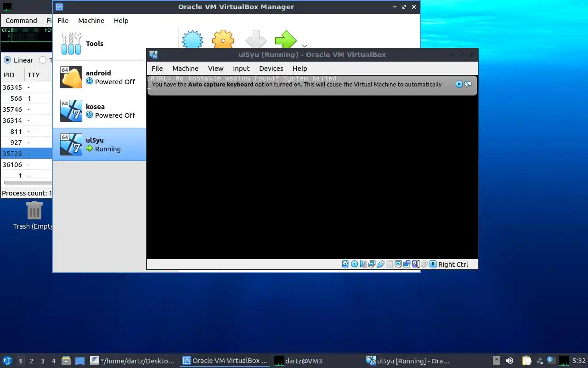This screenshot has width=588, height=368.
Task: Select the running ul5yu virtual machine entry
Action: [x=99, y=144]
